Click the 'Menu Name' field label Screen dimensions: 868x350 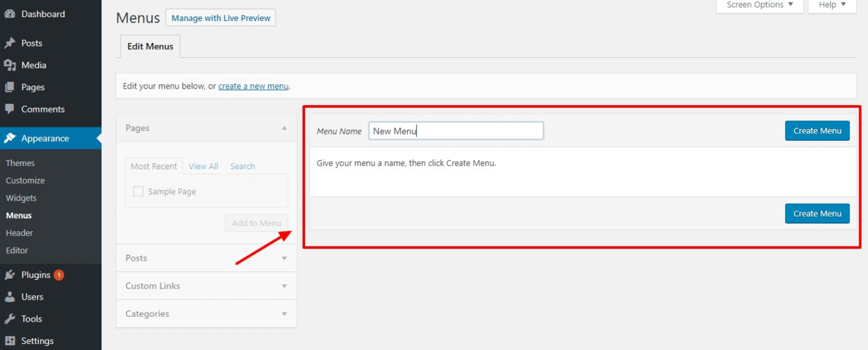339,131
